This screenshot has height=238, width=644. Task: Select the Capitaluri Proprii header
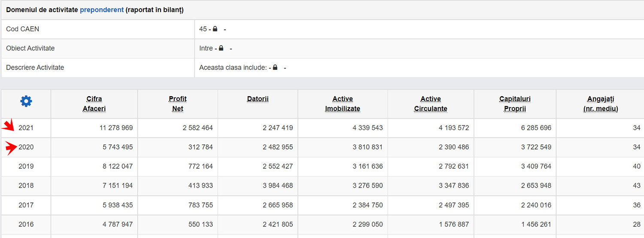tap(515, 104)
